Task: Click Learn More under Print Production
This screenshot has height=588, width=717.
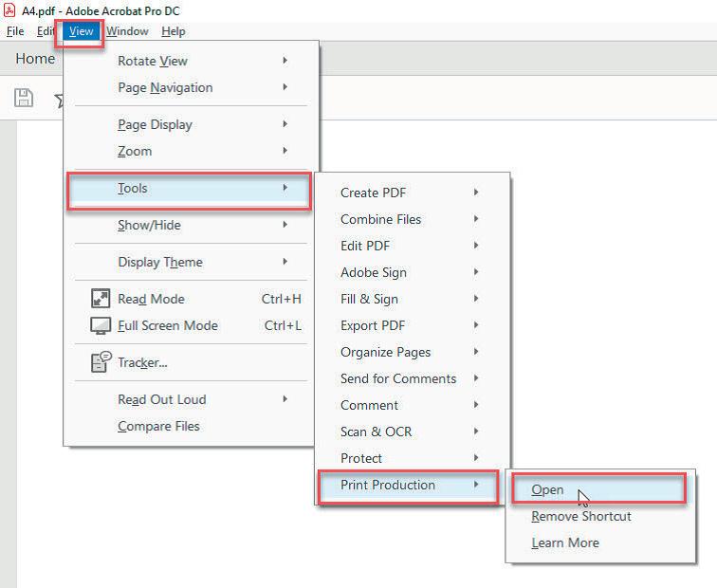Action: 600,542
